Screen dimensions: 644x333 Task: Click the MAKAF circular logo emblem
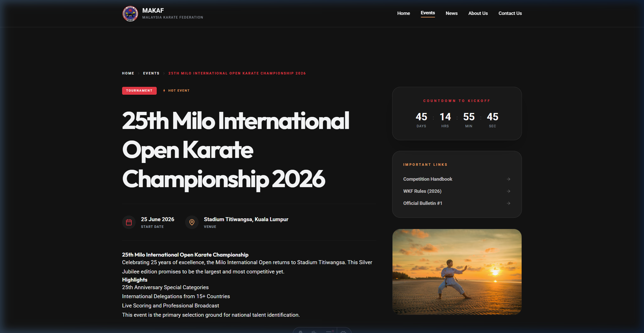[130, 13]
